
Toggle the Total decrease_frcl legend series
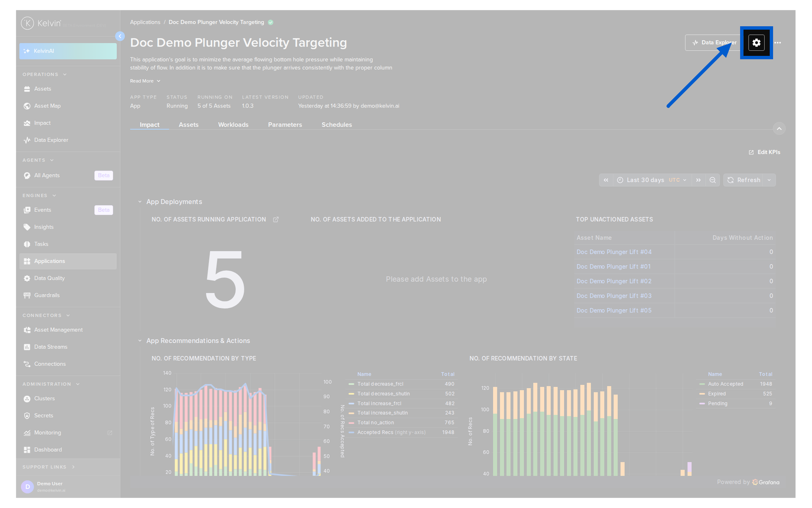(x=380, y=384)
